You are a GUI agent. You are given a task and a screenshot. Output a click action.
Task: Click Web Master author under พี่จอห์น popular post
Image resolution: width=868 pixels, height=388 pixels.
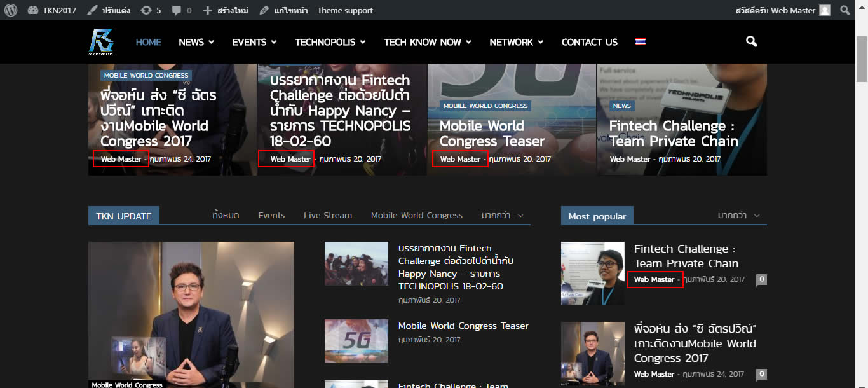[654, 374]
